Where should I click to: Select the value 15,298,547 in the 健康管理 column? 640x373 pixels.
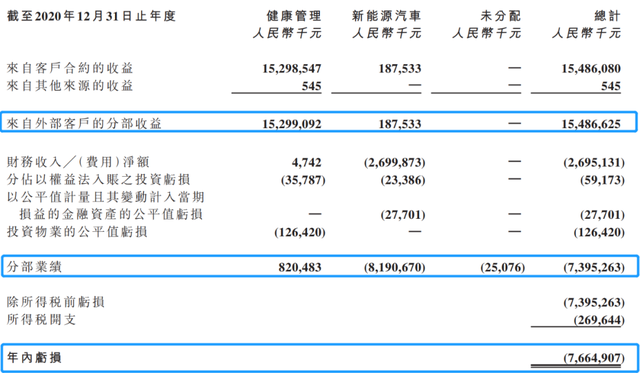(x=291, y=68)
